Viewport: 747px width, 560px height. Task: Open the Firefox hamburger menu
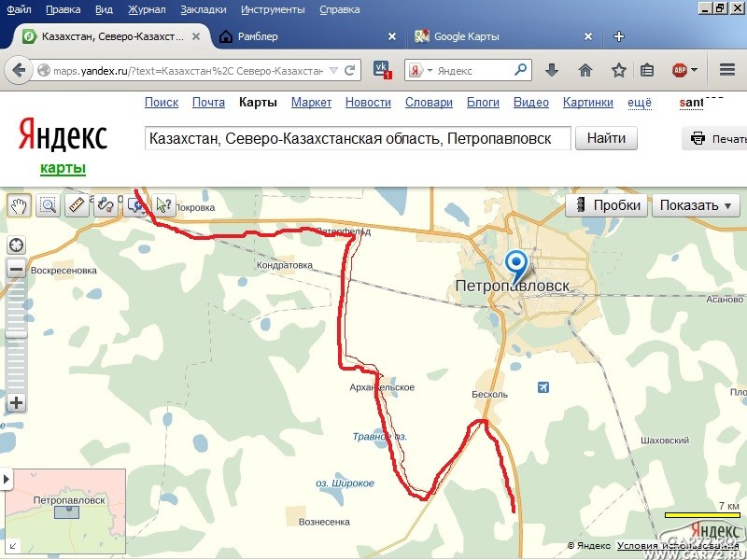(727, 70)
